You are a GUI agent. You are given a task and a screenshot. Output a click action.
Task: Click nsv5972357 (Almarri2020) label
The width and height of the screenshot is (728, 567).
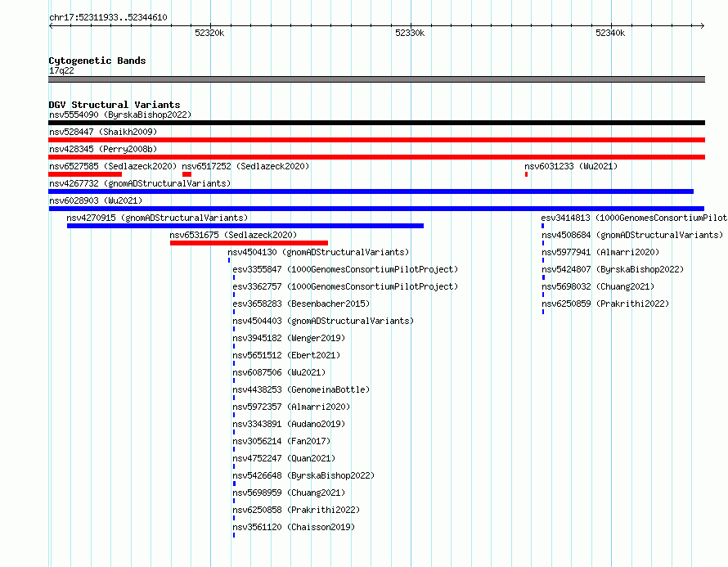click(x=291, y=407)
